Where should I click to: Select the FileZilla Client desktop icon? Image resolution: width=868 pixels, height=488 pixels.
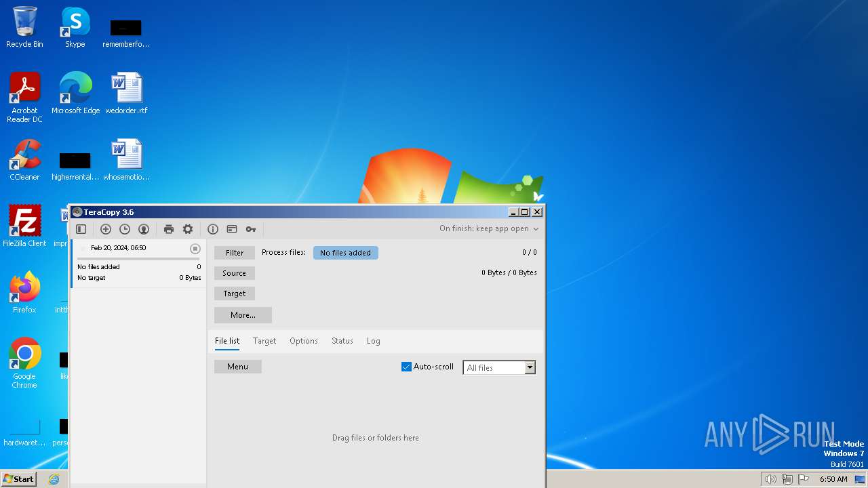click(24, 226)
